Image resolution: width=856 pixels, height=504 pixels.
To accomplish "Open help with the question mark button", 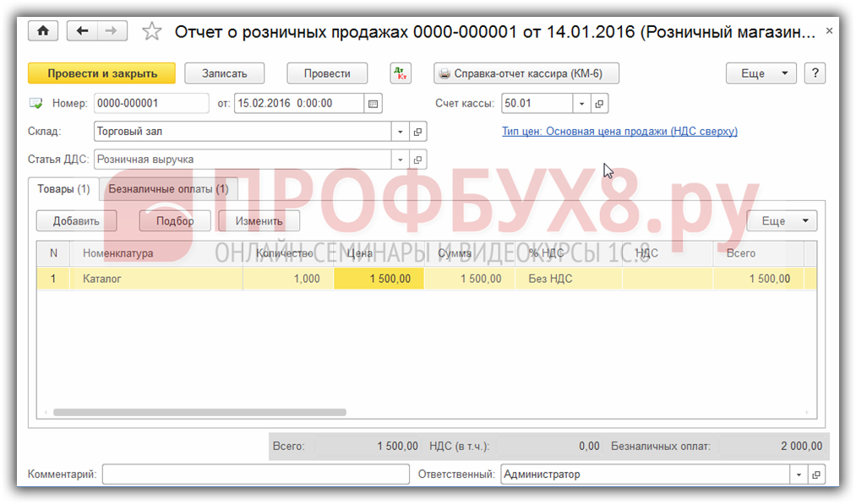I will click(x=815, y=73).
